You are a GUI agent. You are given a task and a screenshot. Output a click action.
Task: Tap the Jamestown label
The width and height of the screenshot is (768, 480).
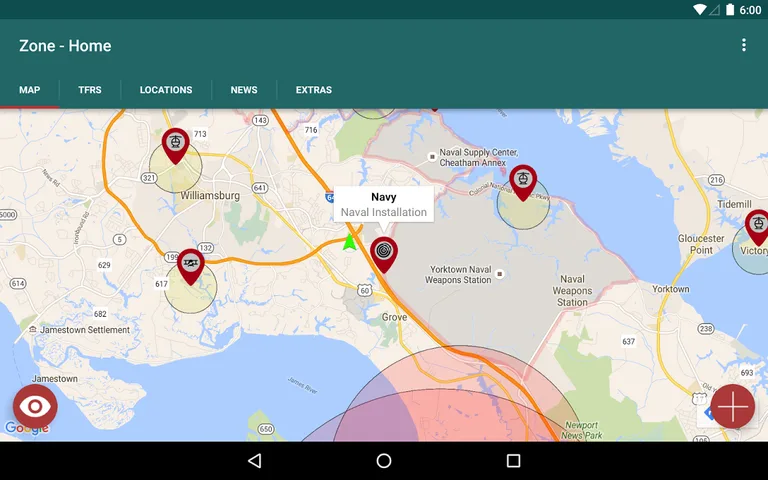(x=55, y=379)
